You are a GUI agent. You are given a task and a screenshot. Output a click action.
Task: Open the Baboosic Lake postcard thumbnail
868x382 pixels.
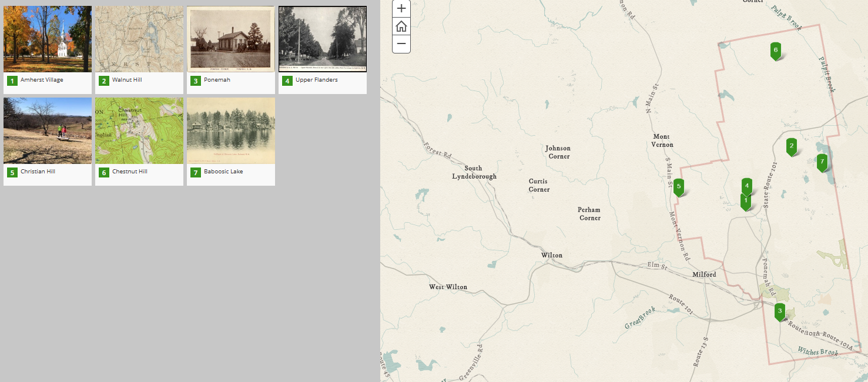click(231, 130)
